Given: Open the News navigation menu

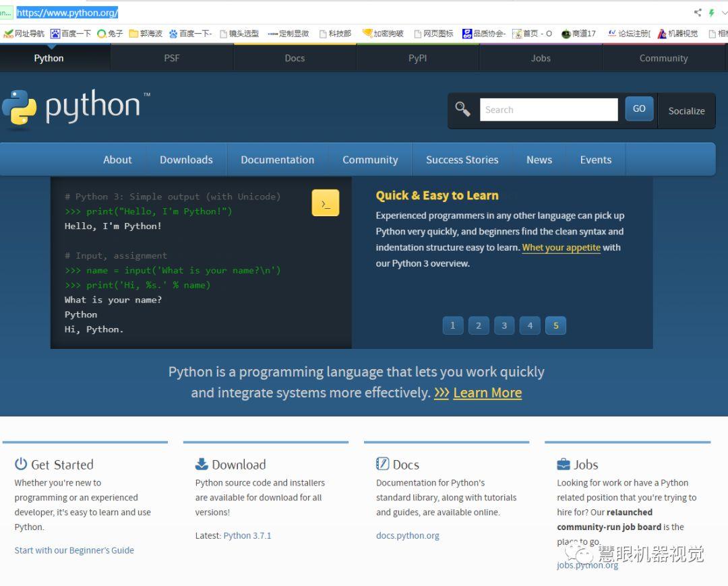Looking at the screenshot, I should (539, 160).
